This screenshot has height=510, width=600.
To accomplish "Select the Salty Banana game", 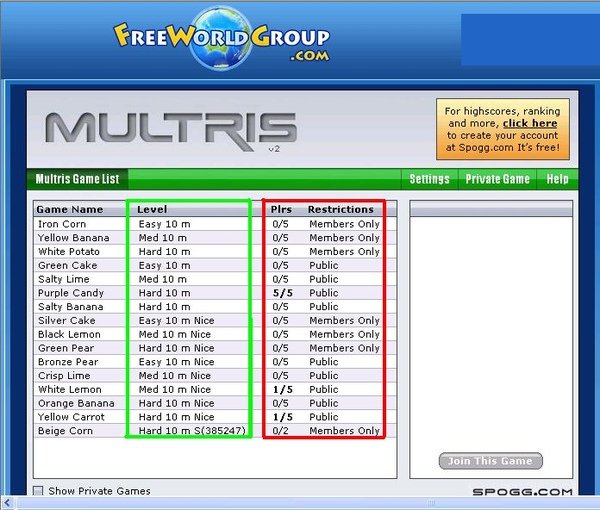I will (215, 306).
